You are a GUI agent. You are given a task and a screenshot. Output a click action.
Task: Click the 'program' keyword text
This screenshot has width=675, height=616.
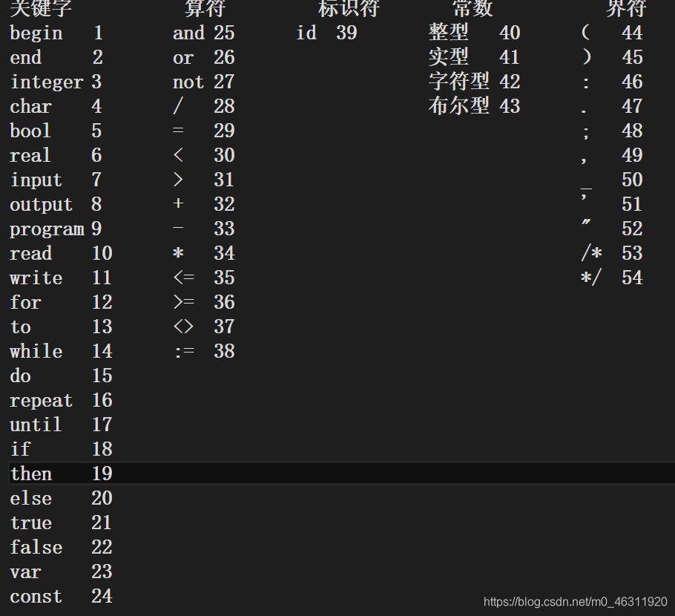click(x=47, y=229)
